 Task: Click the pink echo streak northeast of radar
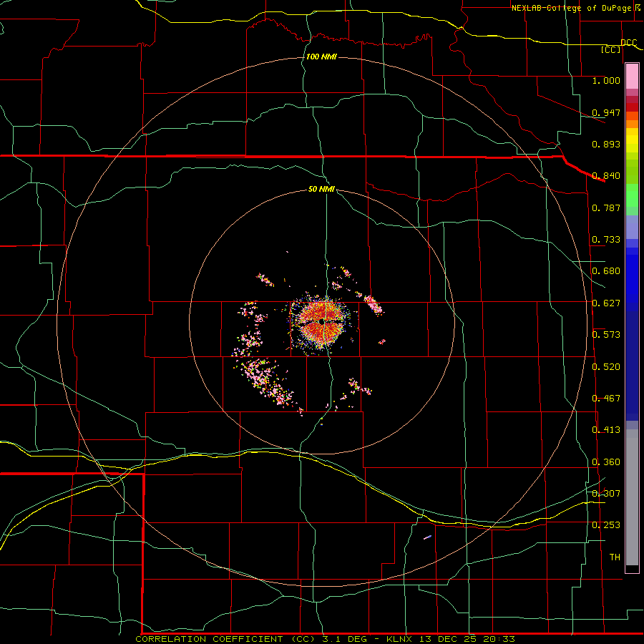coord(373,304)
